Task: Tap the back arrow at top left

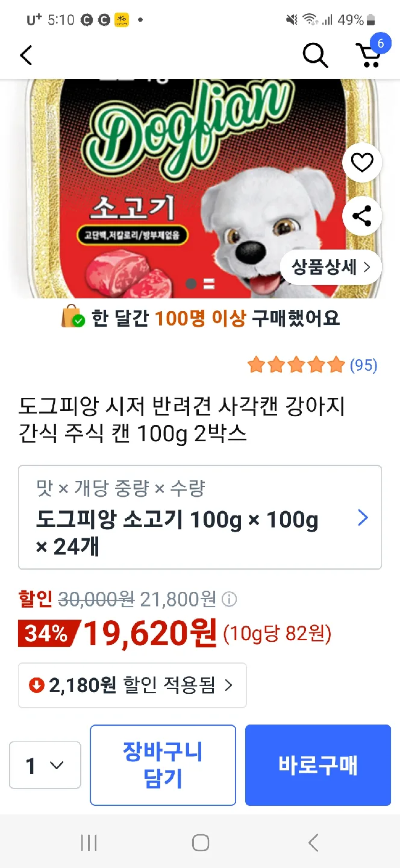Action: (25, 55)
